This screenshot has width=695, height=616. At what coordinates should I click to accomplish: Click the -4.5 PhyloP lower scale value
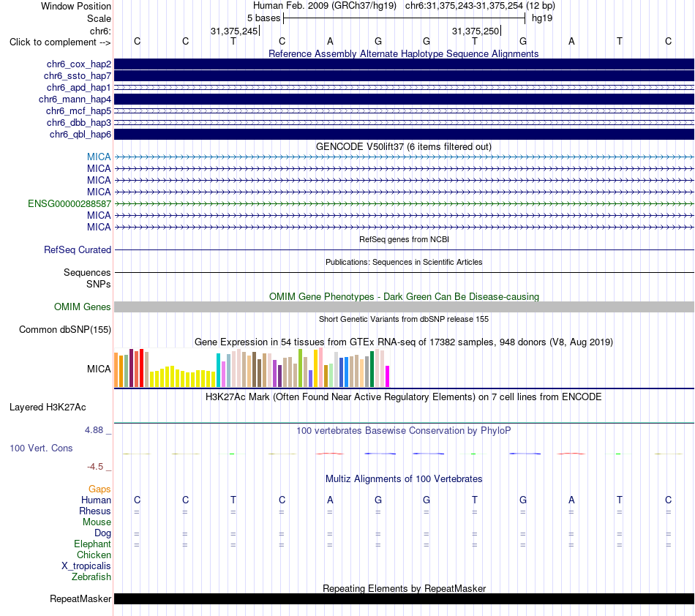(95, 466)
